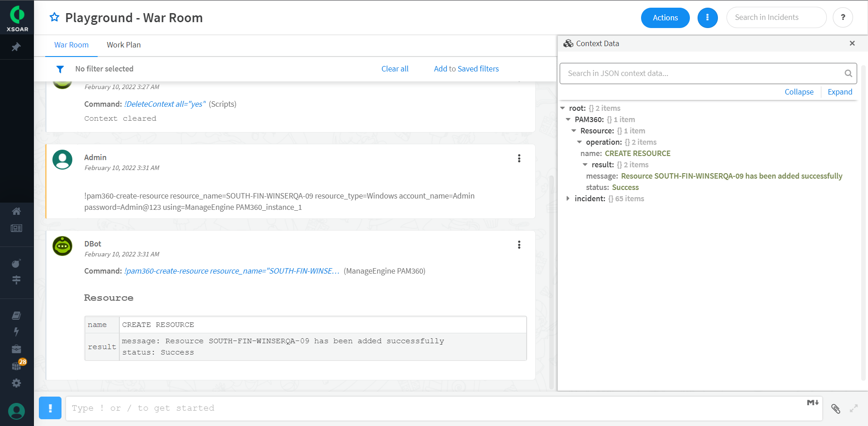Open the help question mark button
868x426 pixels.
tap(843, 18)
